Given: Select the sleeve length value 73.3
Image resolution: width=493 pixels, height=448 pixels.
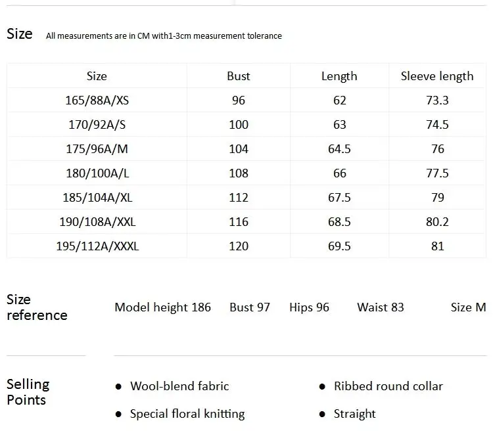Looking at the screenshot, I should pyautogui.click(x=437, y=101).
